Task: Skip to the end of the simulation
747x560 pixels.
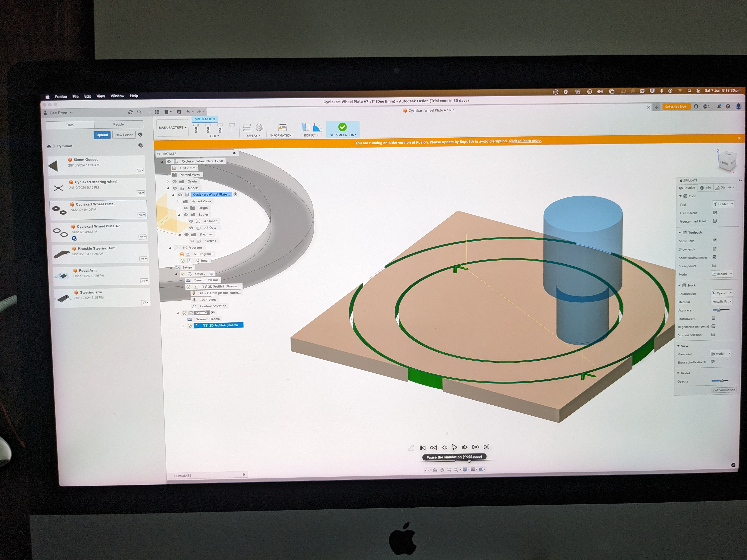Action: 486,447
